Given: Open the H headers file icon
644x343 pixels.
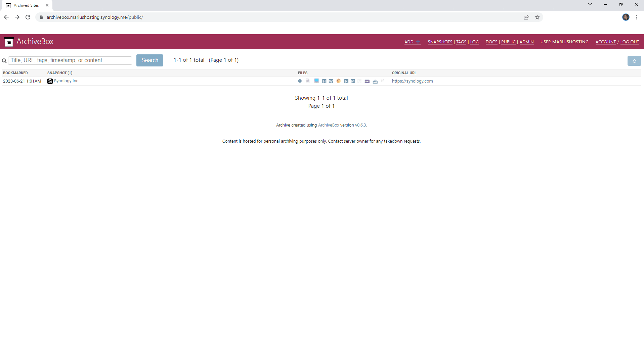Looking at the screenshot, I should click(x=324, y=81).
